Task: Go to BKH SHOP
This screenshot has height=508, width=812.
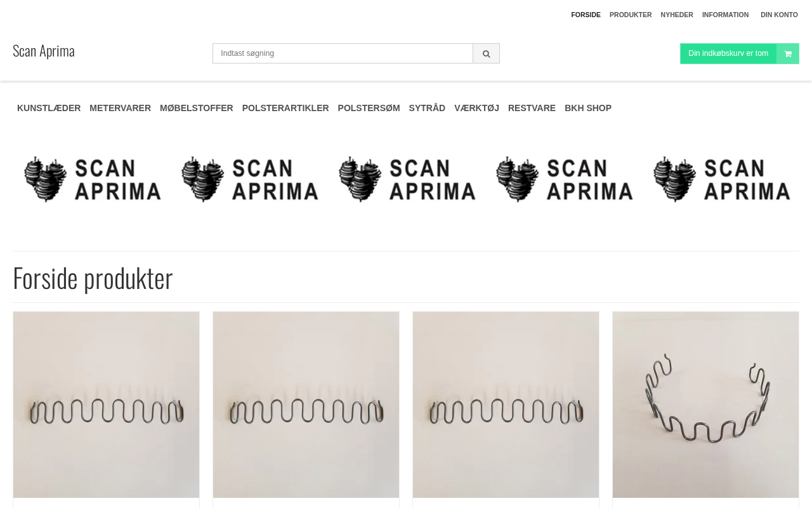Action: tap(588, 108)
